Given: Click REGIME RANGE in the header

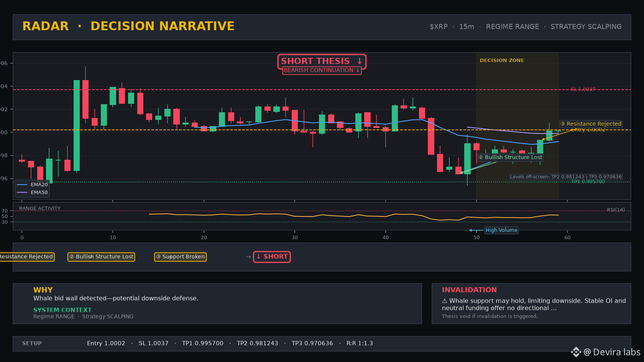Looking at the screenshot, I should [513, 26].
